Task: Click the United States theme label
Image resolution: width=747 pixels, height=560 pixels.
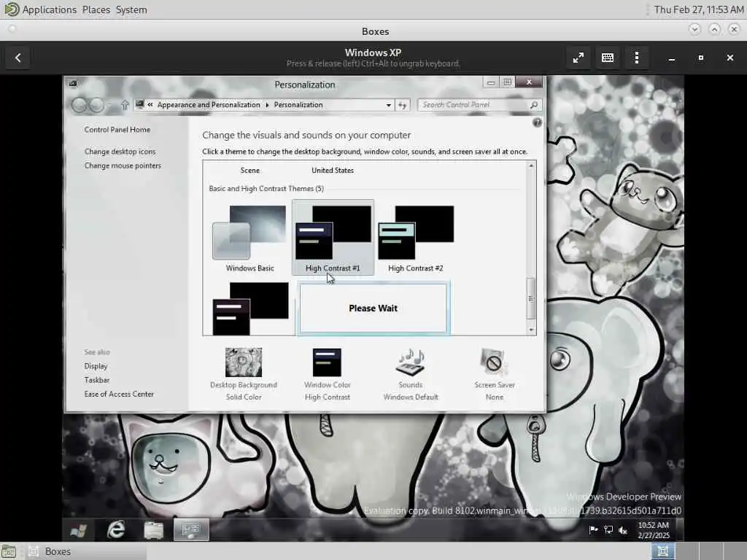Action: [333, 171]
